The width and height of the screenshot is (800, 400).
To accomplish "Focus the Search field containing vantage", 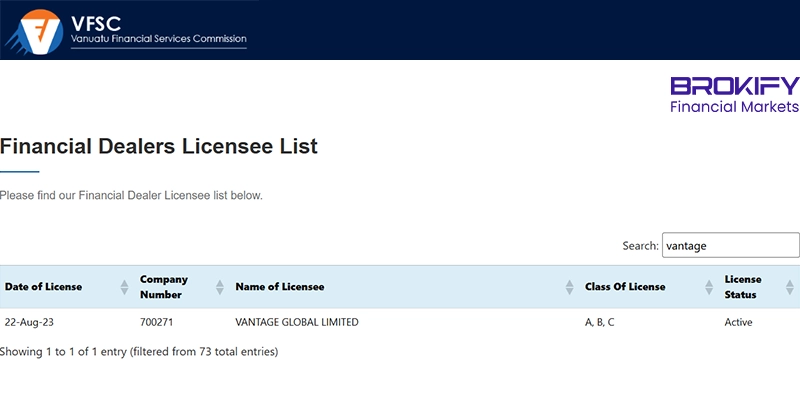I will click(x=730, y=245).
